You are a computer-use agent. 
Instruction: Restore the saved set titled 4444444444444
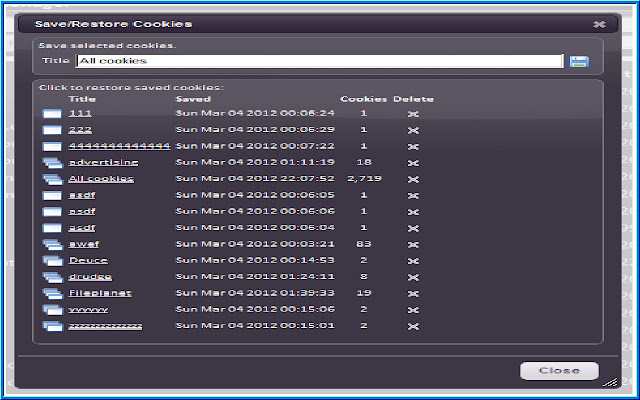119,146
